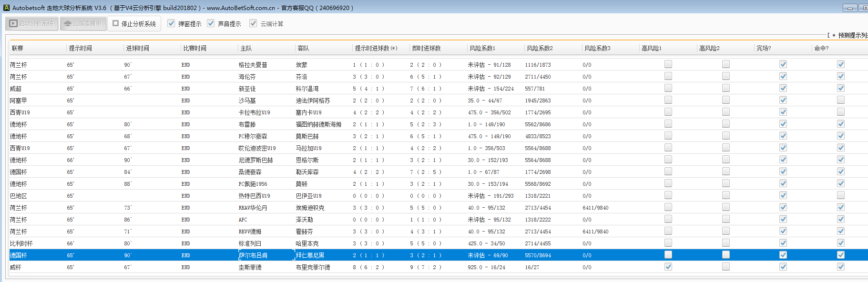
Task: Click the 主队 column header
Action: click(246, 48)
